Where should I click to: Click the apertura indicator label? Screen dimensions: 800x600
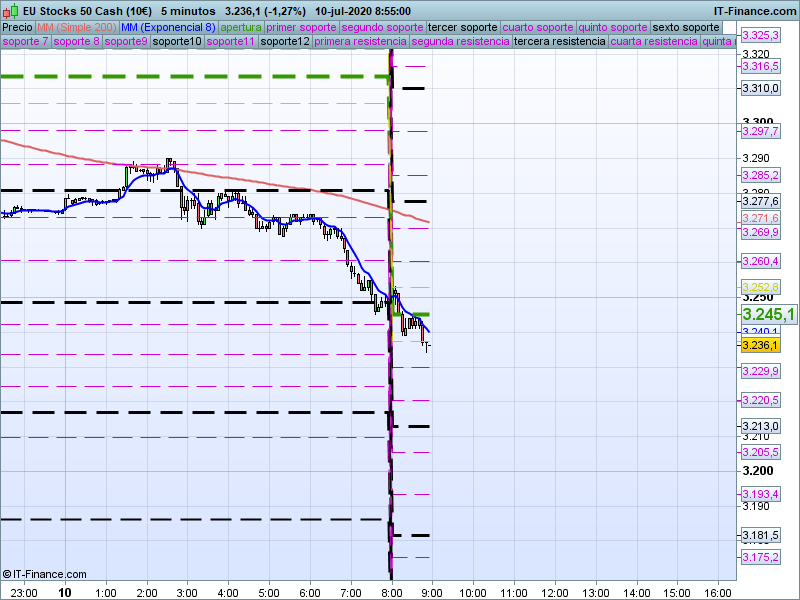click(241, 27)
